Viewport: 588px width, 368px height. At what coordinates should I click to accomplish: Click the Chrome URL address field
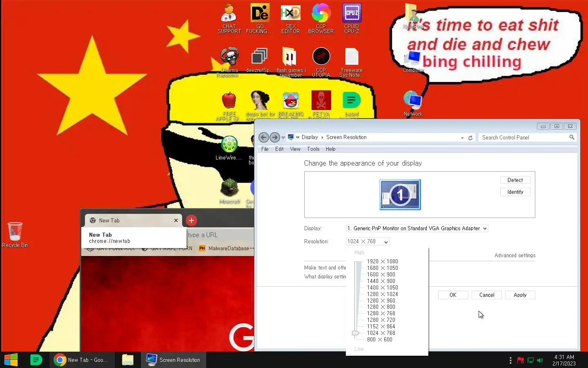(x=220, y=235)
